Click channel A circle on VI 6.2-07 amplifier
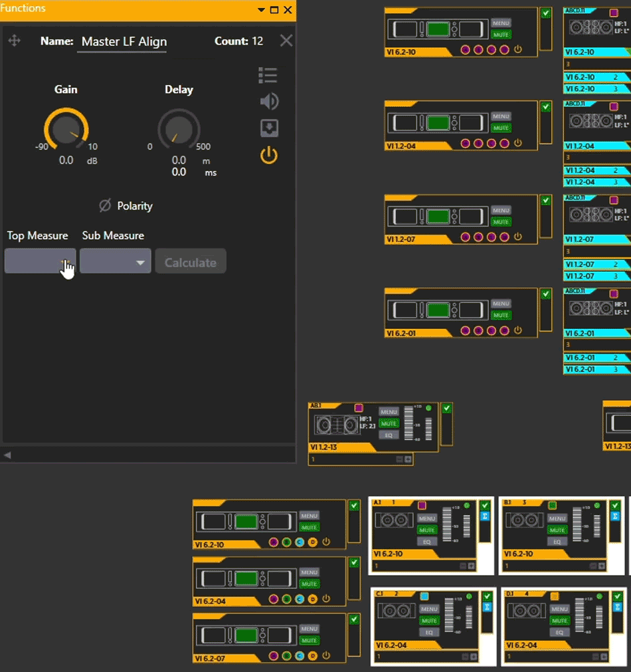631x672 pixels. (x=274, y=656)
